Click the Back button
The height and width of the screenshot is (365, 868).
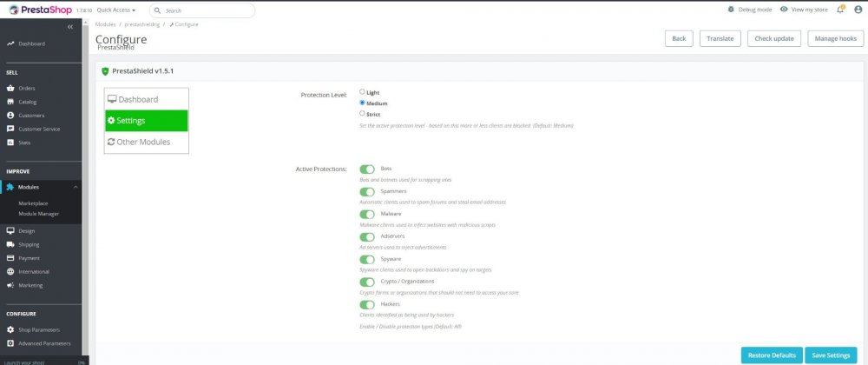679,38
